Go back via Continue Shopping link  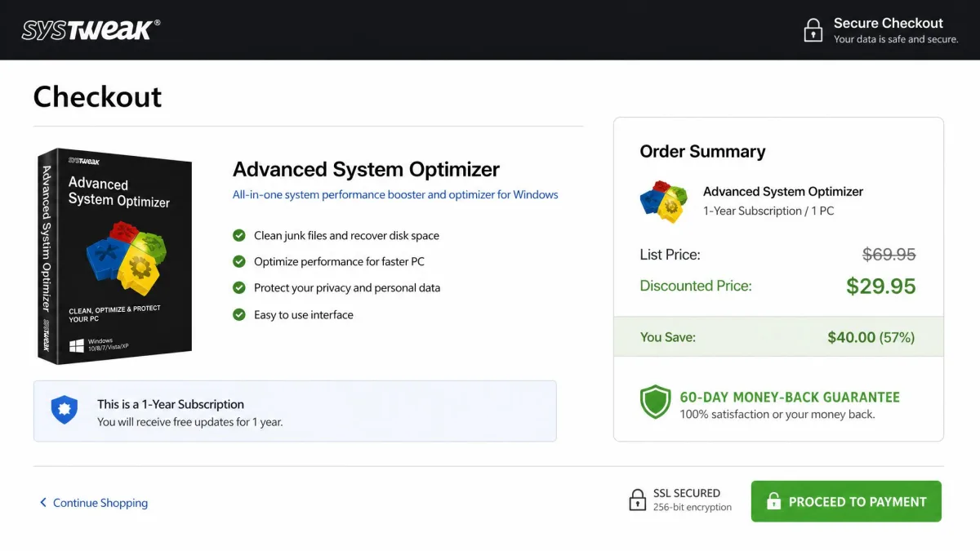coord(100,503)
